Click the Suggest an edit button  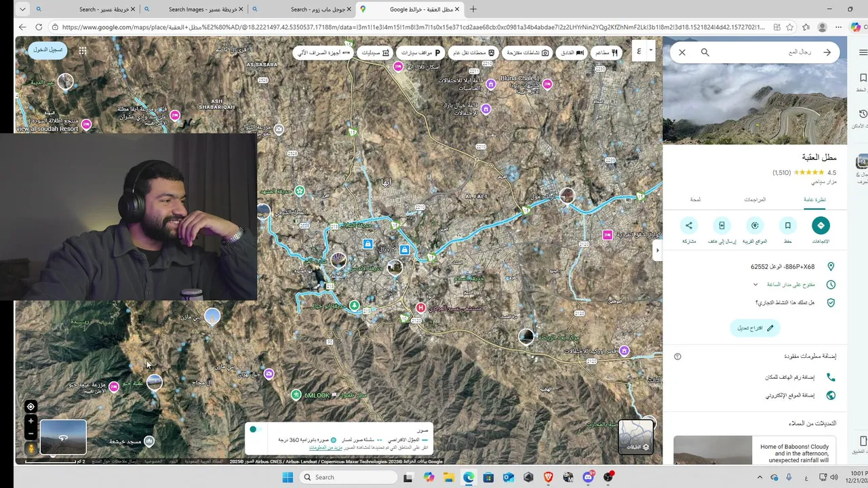755,328
